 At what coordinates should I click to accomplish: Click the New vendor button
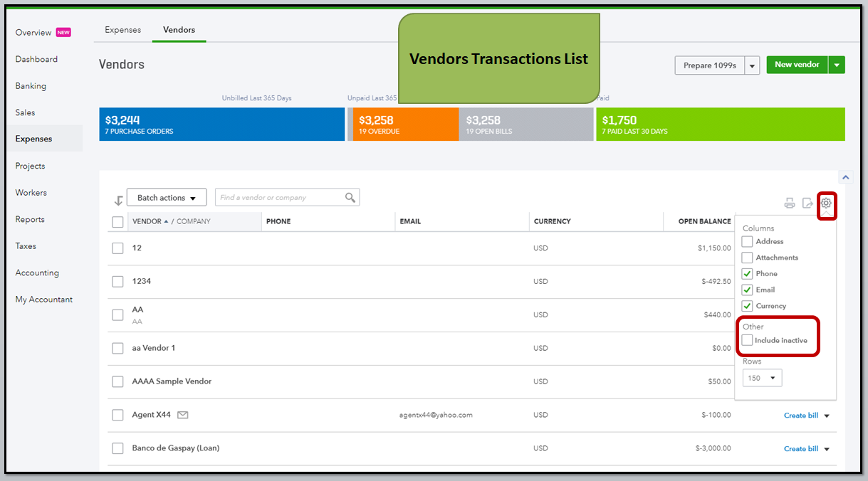pyautogui.click(x=798, y=65)
